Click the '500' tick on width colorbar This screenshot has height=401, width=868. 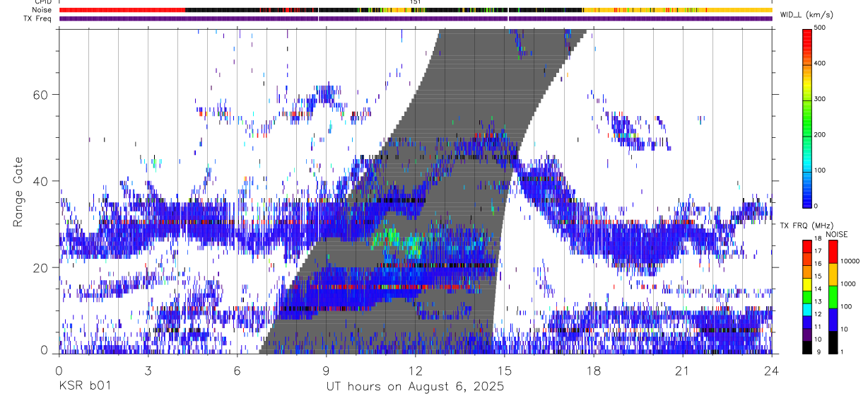point(821,28)
